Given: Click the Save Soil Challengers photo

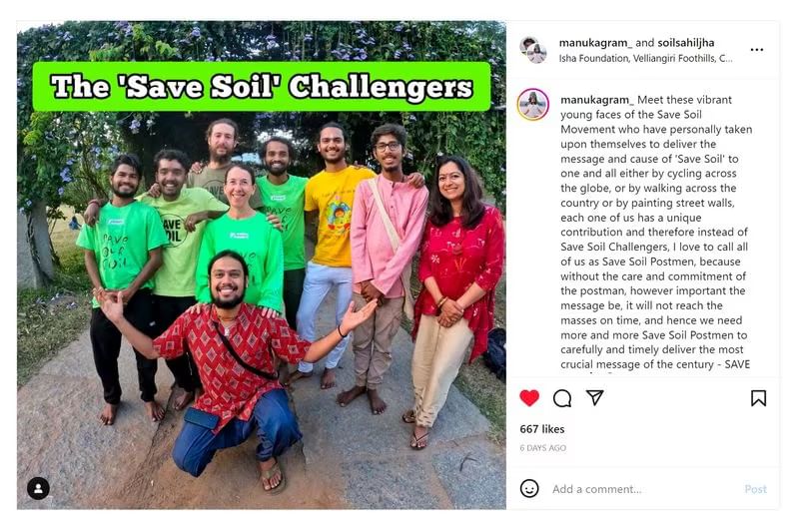Looking at the screenshot, I should 262,265.
